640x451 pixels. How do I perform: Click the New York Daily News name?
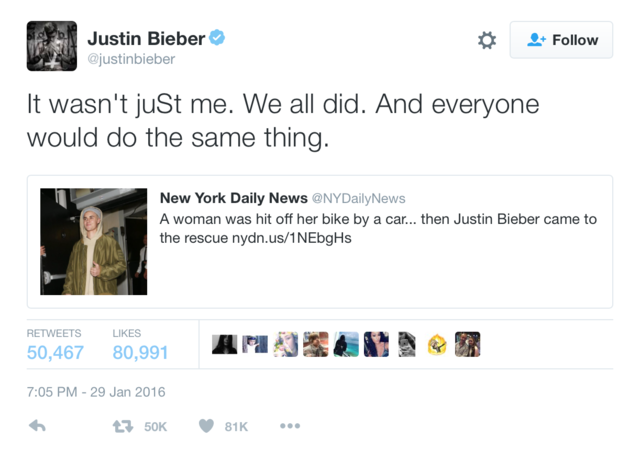point(233,198)
